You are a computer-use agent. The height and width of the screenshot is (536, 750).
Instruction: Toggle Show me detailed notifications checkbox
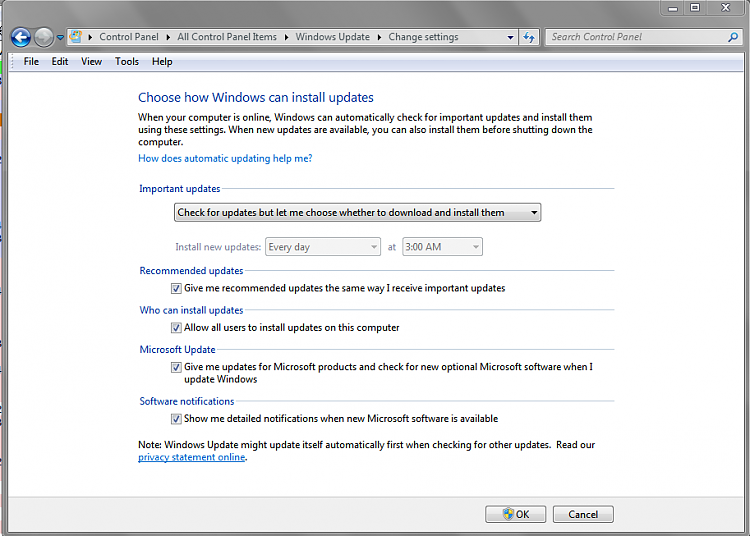pos(176,419)
